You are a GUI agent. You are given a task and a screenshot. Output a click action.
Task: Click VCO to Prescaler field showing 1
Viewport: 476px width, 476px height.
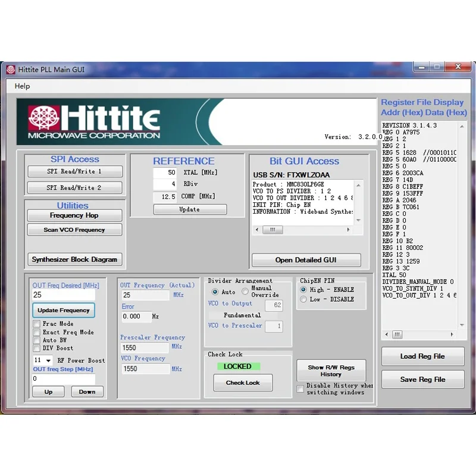click(x=274, y=326)
